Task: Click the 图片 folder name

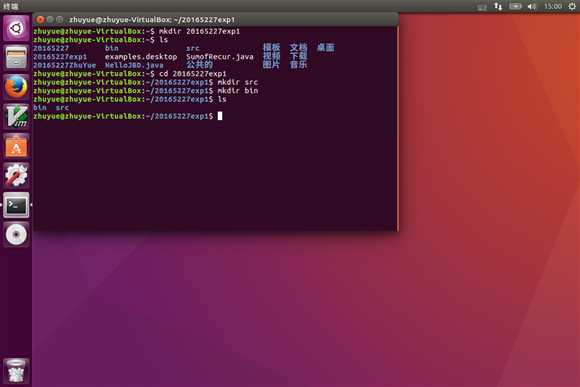Action: 271,65
